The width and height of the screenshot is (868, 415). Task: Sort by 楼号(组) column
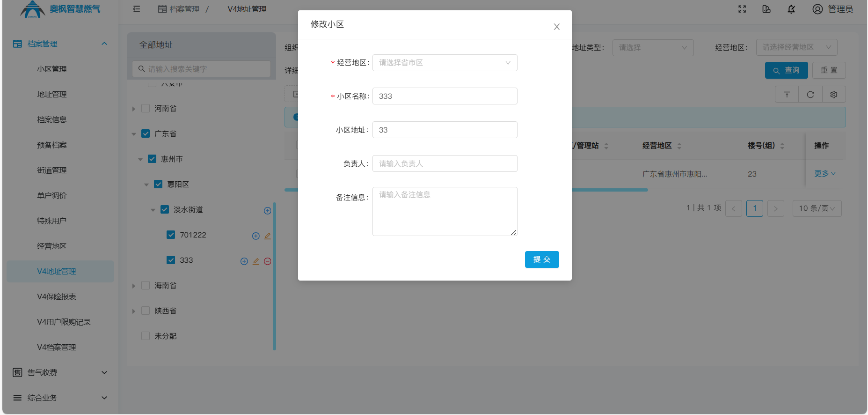click(782, 146)
